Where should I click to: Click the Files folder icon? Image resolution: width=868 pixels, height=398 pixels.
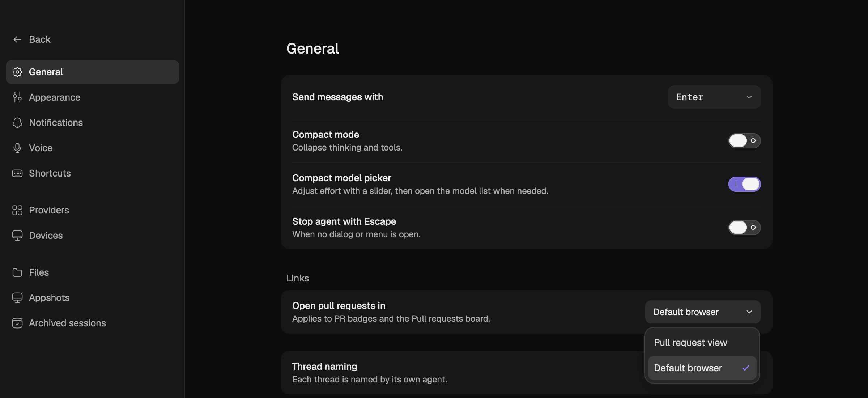[x=17, y=272]
